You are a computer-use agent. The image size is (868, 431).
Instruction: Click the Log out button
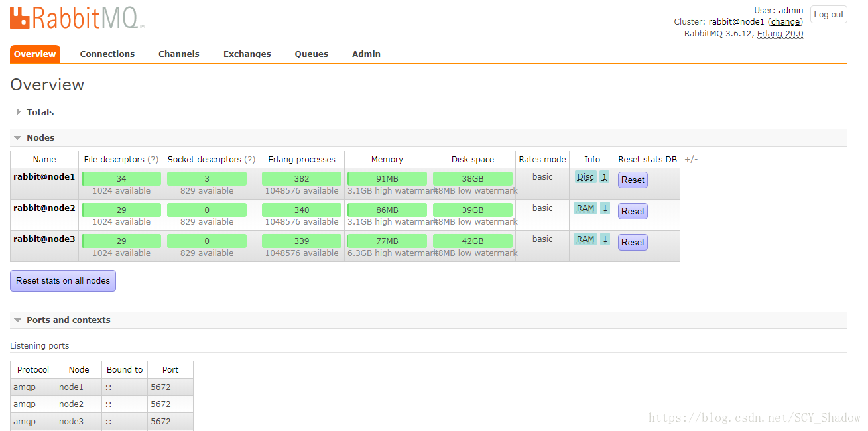click(829, 15)
